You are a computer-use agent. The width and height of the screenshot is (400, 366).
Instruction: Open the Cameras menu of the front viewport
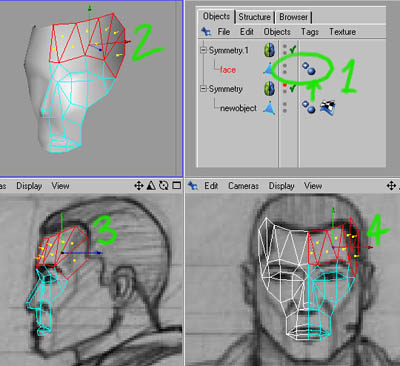click(x=243, y=186)
